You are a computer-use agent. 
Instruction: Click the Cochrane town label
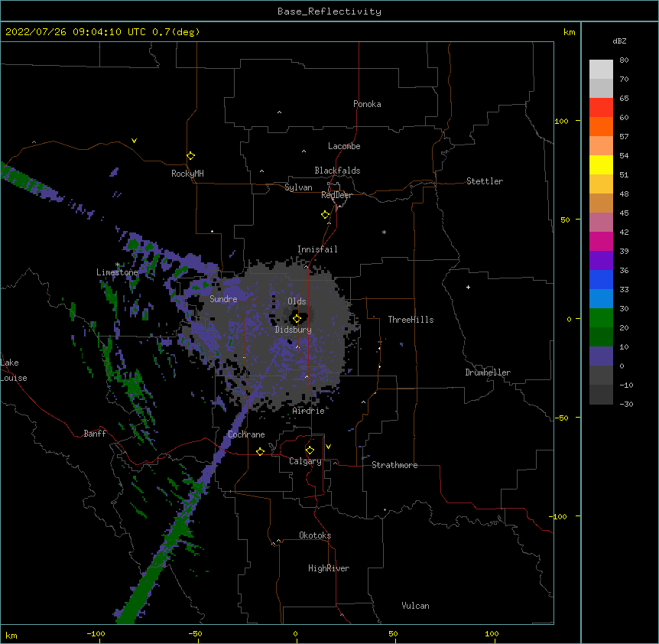point(246,434)
